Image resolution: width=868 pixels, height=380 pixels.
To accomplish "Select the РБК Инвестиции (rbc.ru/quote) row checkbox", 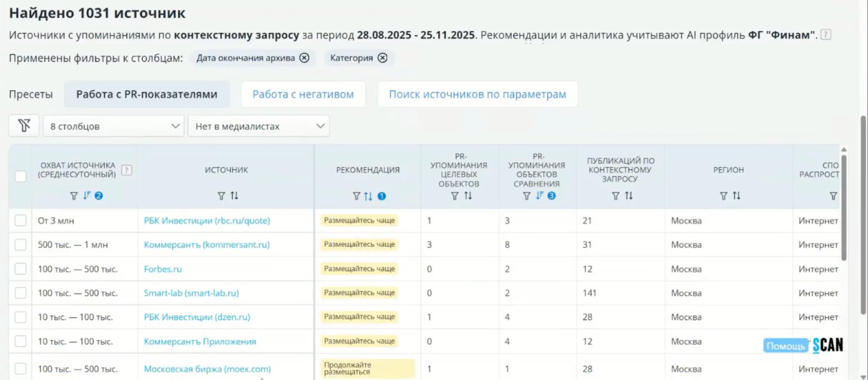I will [x=20, y=220].
